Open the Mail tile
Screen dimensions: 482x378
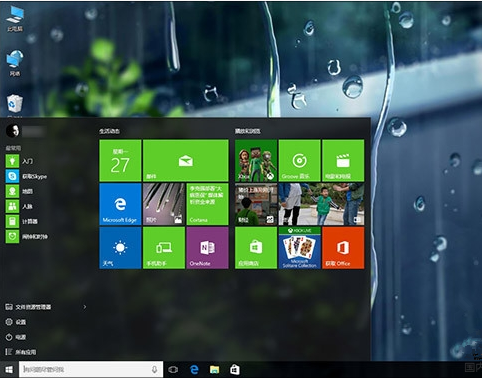[186, 161]
